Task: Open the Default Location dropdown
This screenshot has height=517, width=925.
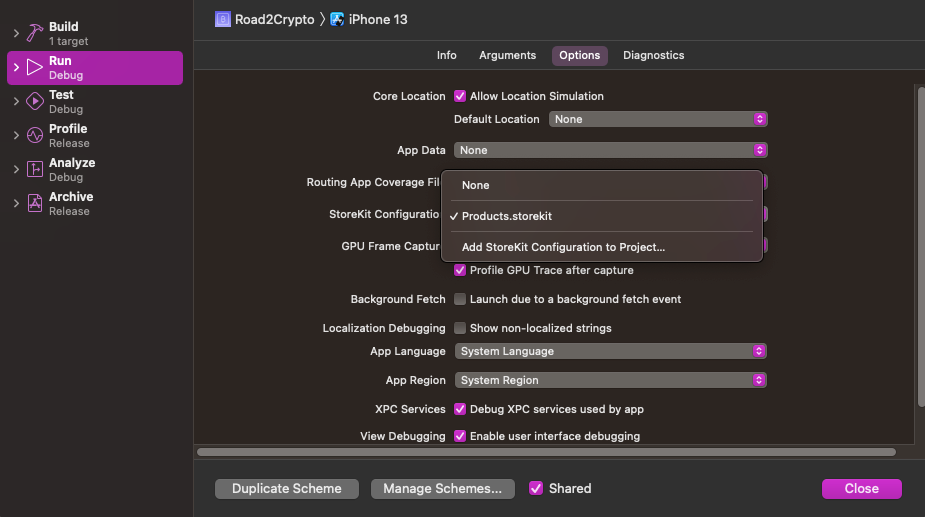Action: (x=658, y=119)
